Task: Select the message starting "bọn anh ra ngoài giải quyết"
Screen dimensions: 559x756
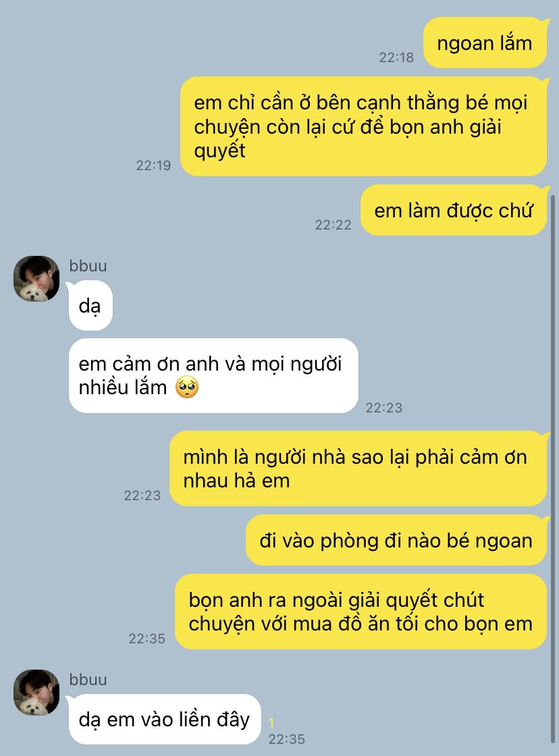Action: [x=361, y=612]
